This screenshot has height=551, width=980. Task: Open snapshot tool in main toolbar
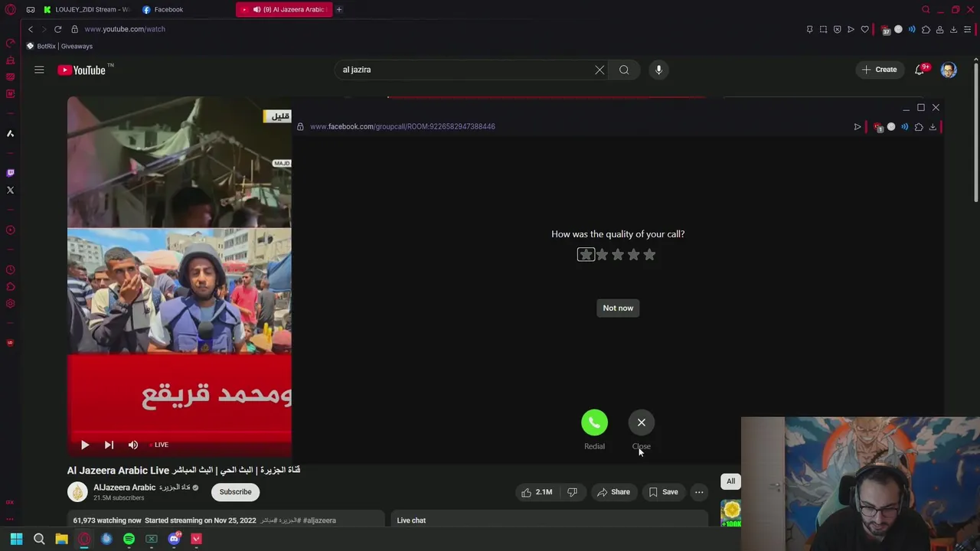pos(823,29)
